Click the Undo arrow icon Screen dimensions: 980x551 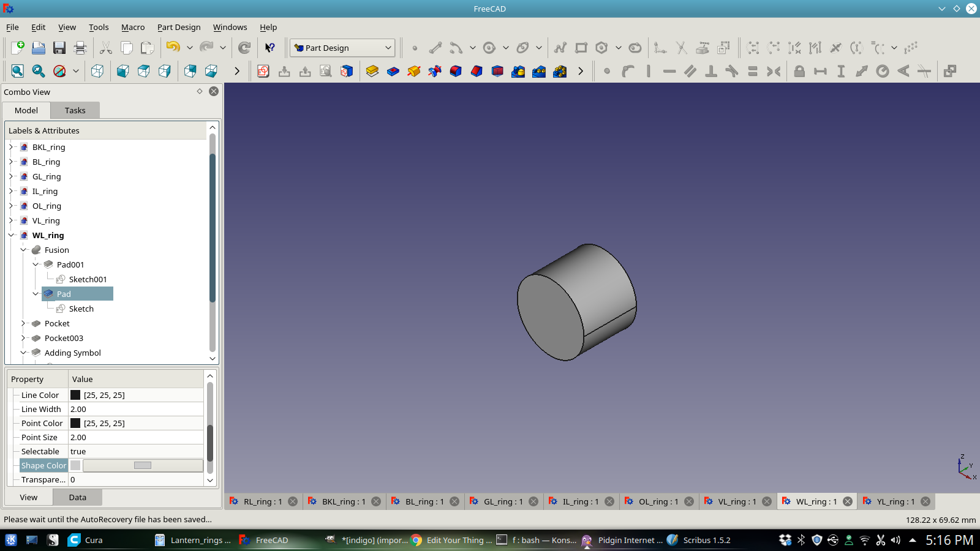(x=173, y=48)
